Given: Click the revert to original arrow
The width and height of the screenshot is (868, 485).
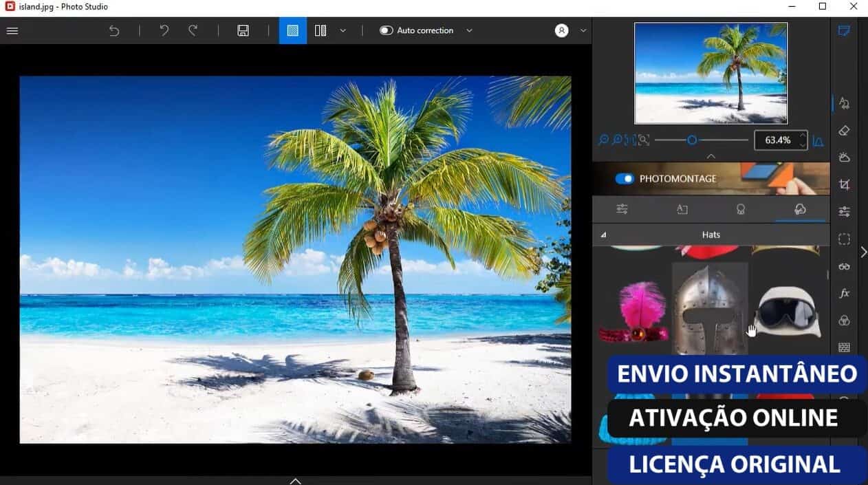Looking at the screenshot, I should (114, 31).
